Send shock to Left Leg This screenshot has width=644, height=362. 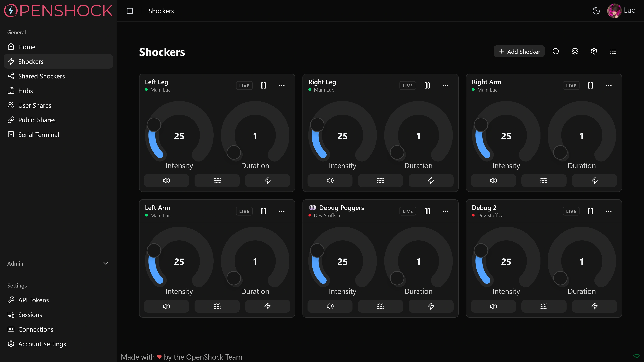268,180
